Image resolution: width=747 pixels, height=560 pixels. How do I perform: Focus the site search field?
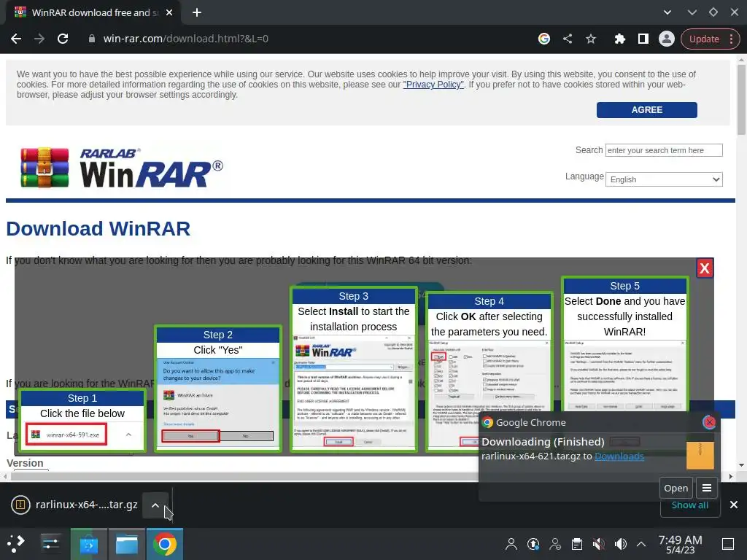664,150
